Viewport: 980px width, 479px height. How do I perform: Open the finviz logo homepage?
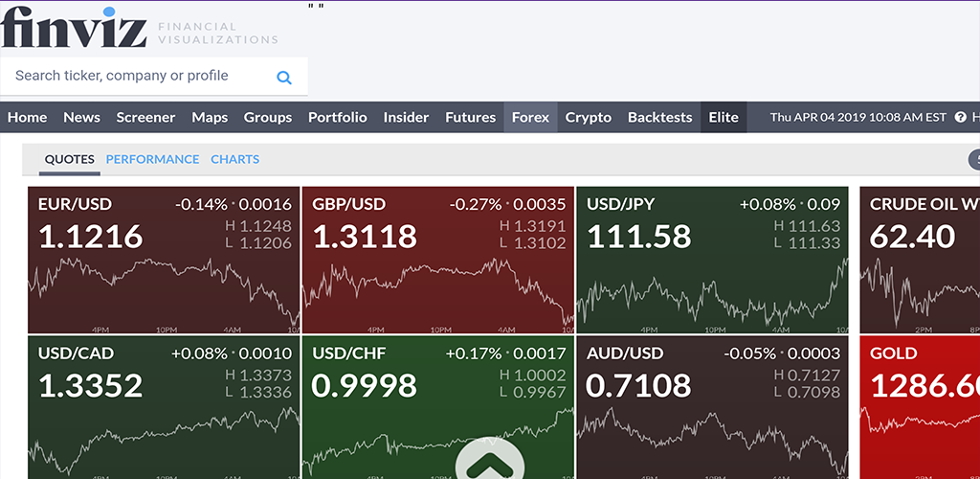coord(74,27)
